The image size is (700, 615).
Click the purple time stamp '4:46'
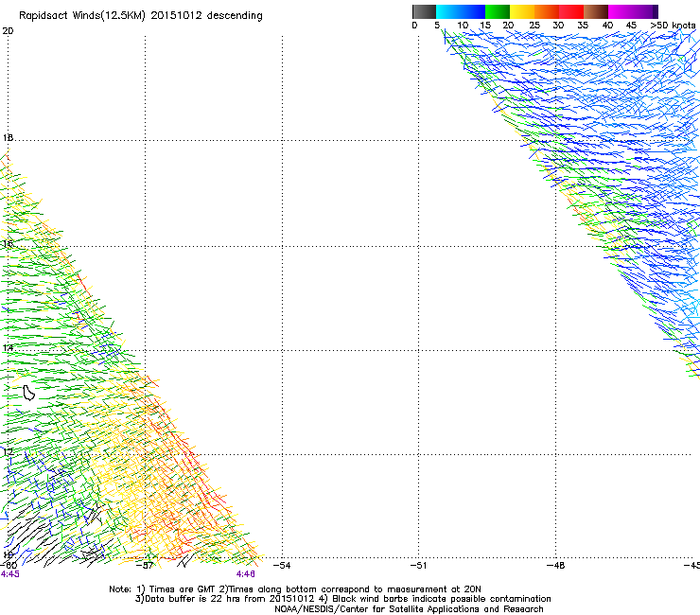246,574
